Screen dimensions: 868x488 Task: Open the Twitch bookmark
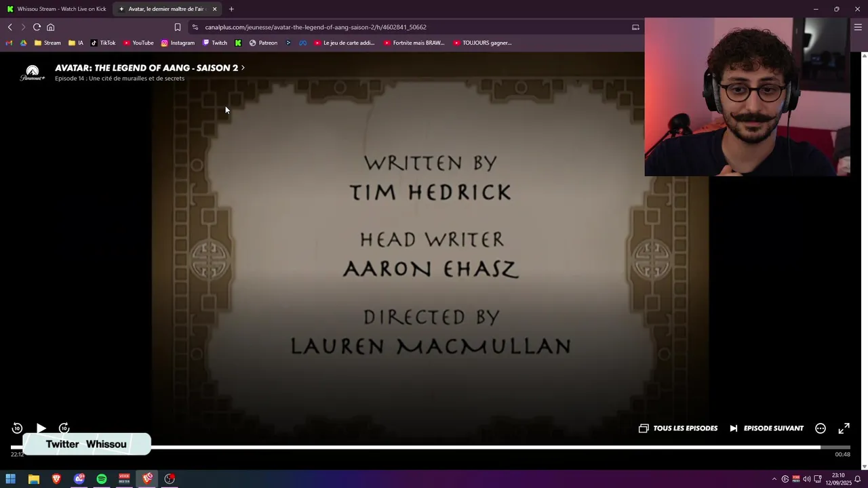click(x=215, y=43)
